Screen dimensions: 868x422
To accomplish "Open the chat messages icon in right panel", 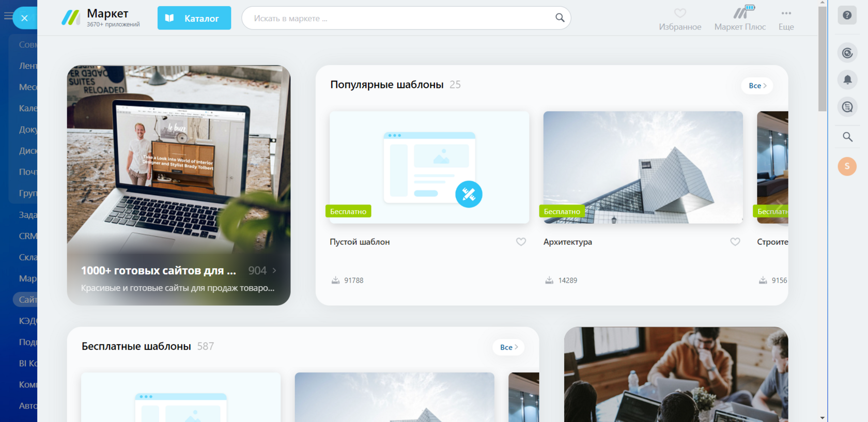I will (x=847, y=107).
